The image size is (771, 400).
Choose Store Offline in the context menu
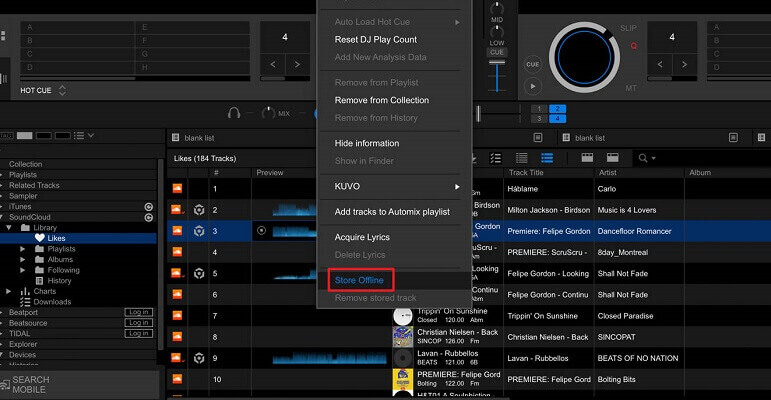click(x=359, y=280)
